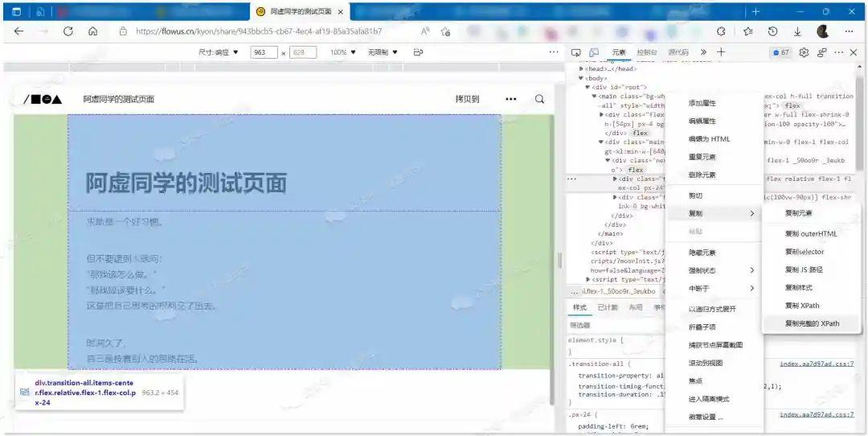Click the viewport width input field 963
Screen dimensions: 868x436
(x=264, y=52)
